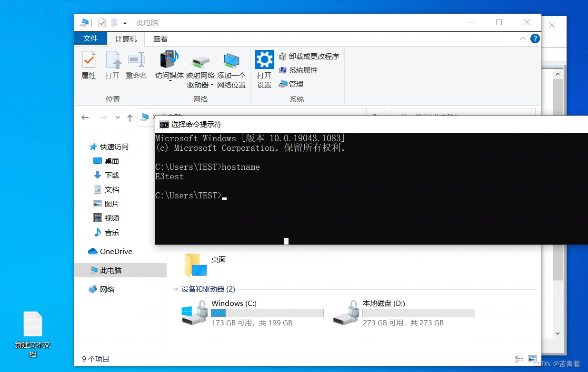The height and width of the screenshot is (372, 588).
Task: Open 系统属性 from the ribbon
Action: 298,70
